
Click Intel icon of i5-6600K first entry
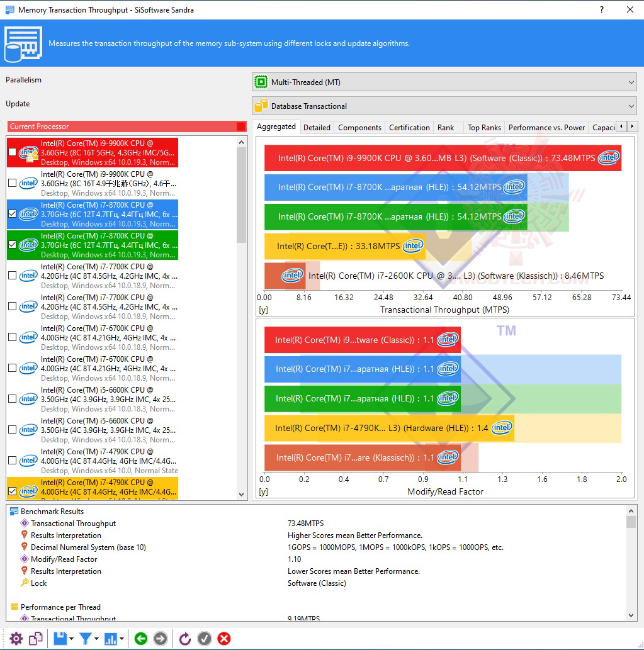point(28,399)
